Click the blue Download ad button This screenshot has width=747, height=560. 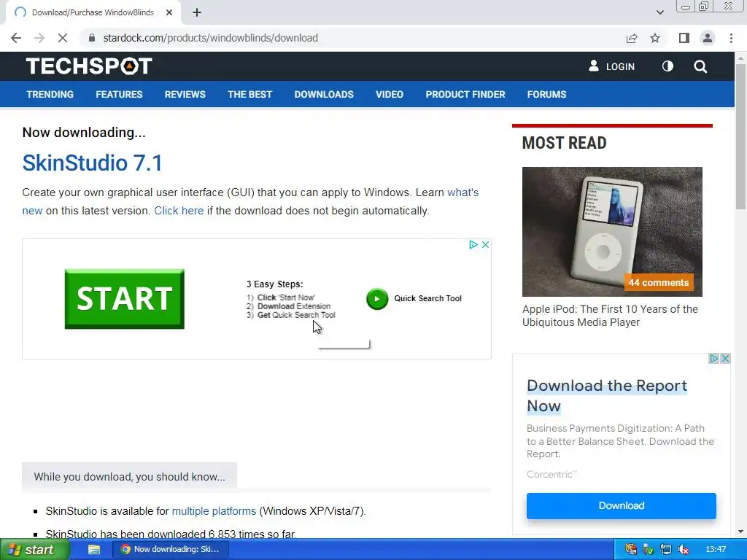click(x=622, y=506)
